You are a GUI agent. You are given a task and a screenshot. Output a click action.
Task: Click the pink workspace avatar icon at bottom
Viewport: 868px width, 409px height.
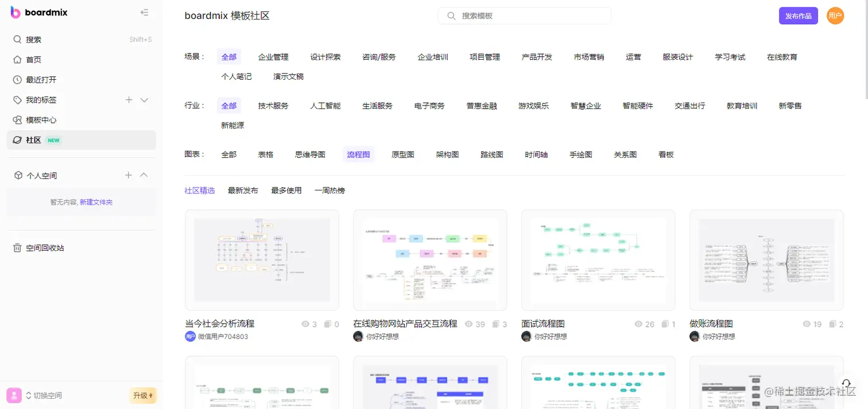pyautogui.click(x=14, y=395)
